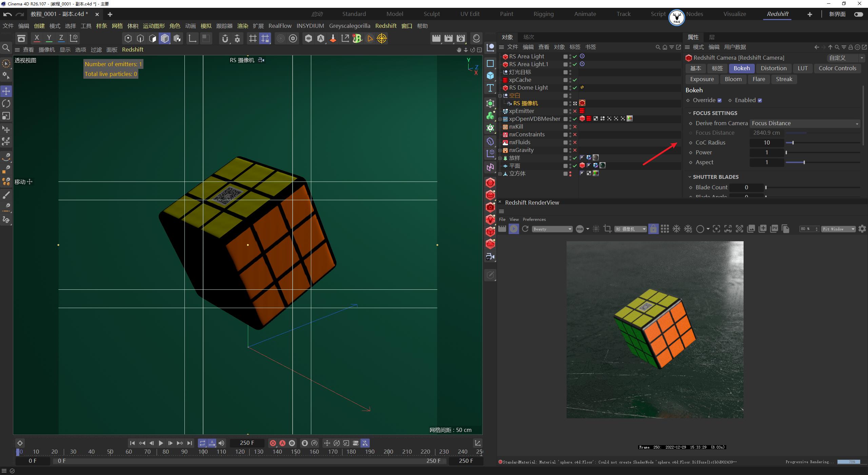Image resolution: width=868 pixels, height=475 pixels.
Task: Select the Rotate tool in the left toolbar
Action: pyautogui.click(x=6, y=103)
